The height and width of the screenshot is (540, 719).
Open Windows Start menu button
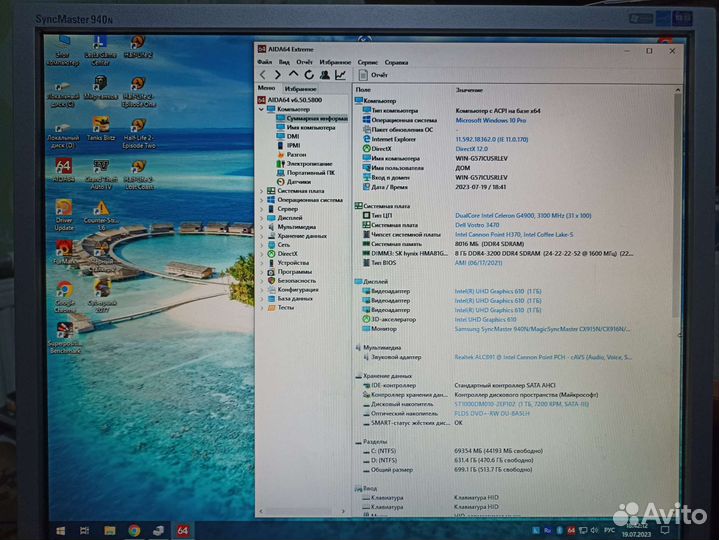tap(61, 531)
